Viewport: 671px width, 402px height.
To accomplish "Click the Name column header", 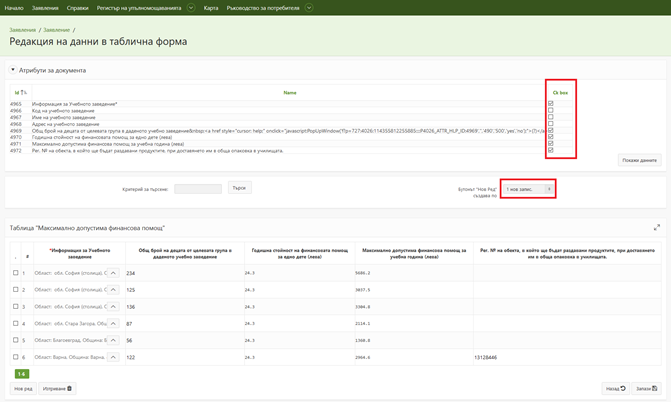I will click(x=290, y=92).
